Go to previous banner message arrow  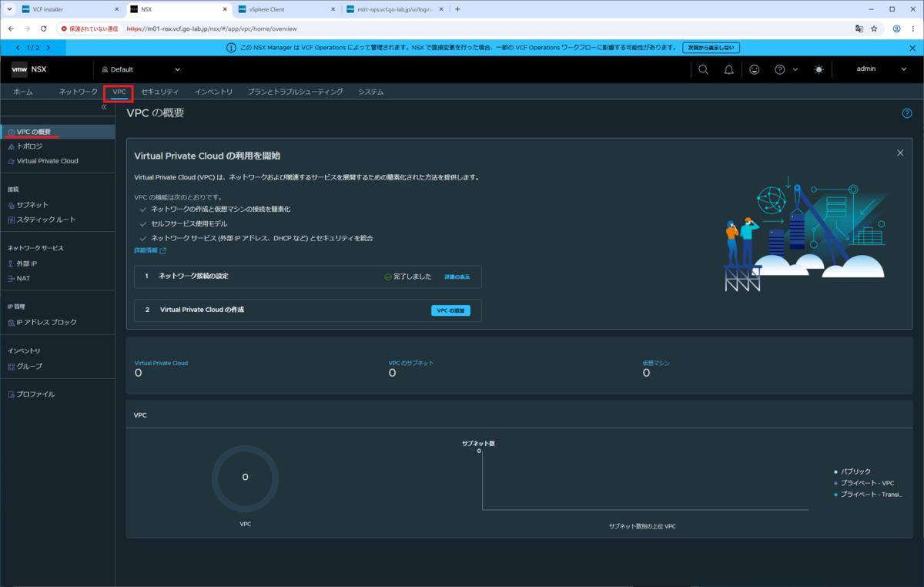pyautogui.click(x=18, y=48)
